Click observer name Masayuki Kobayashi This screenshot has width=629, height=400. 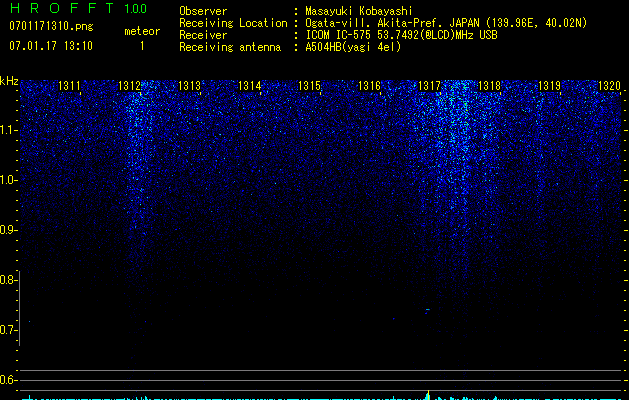(359, 11)
